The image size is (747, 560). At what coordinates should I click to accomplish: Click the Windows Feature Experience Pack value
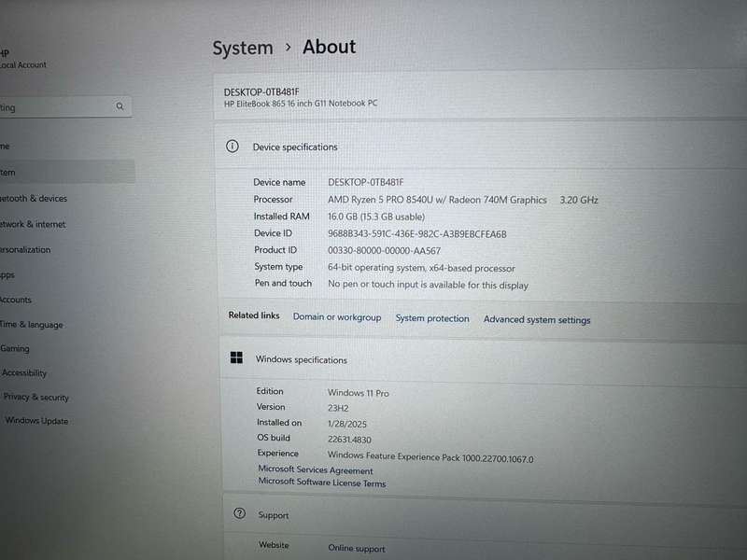click(x=430, y=457)
